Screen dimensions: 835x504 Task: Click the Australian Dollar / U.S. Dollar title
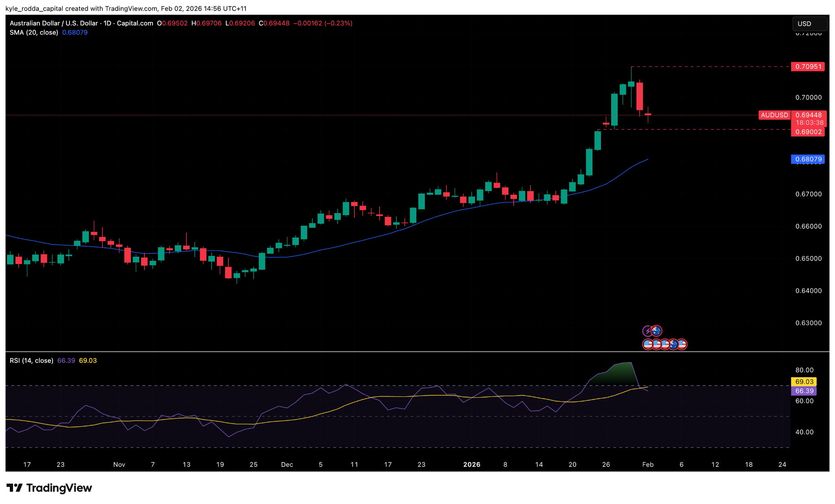(x=53, y=23)
